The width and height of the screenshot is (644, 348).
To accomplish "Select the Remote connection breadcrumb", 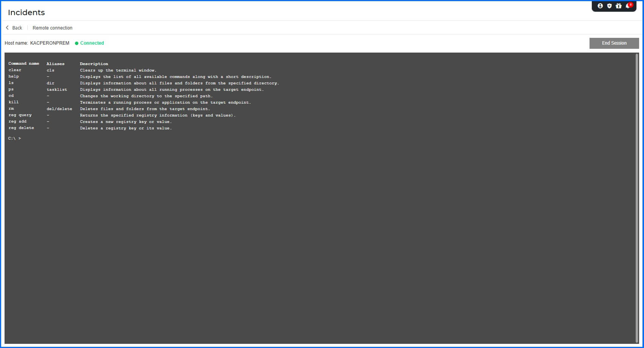I will 52,28.
